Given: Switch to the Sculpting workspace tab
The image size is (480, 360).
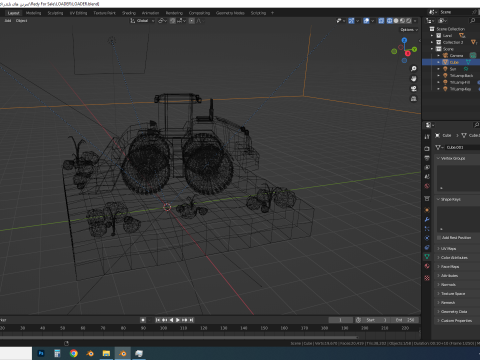Looking at the screenshot, I should coord(55,13).
